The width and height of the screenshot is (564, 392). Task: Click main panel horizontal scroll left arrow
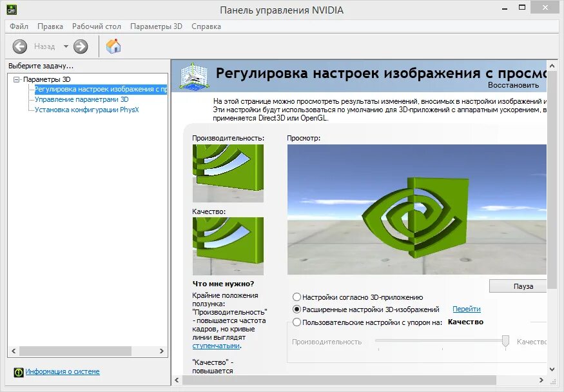tap(177, 380)
